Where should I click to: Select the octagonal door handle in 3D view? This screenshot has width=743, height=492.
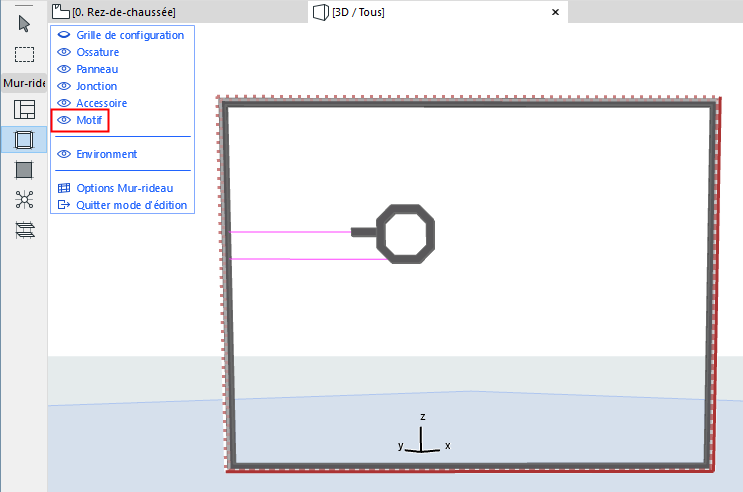(405, 234)
